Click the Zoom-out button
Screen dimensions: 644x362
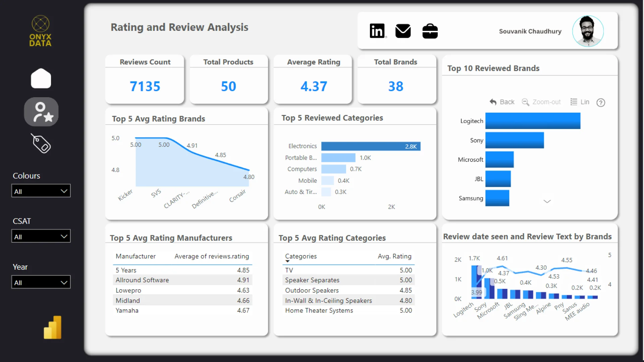click(x=541, y=102)
